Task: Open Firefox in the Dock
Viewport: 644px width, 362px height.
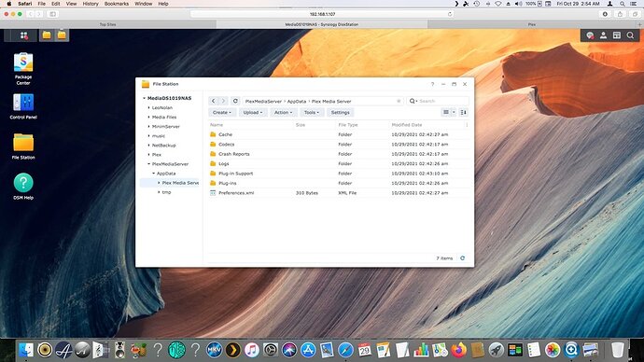Action: tap(459, 350)
